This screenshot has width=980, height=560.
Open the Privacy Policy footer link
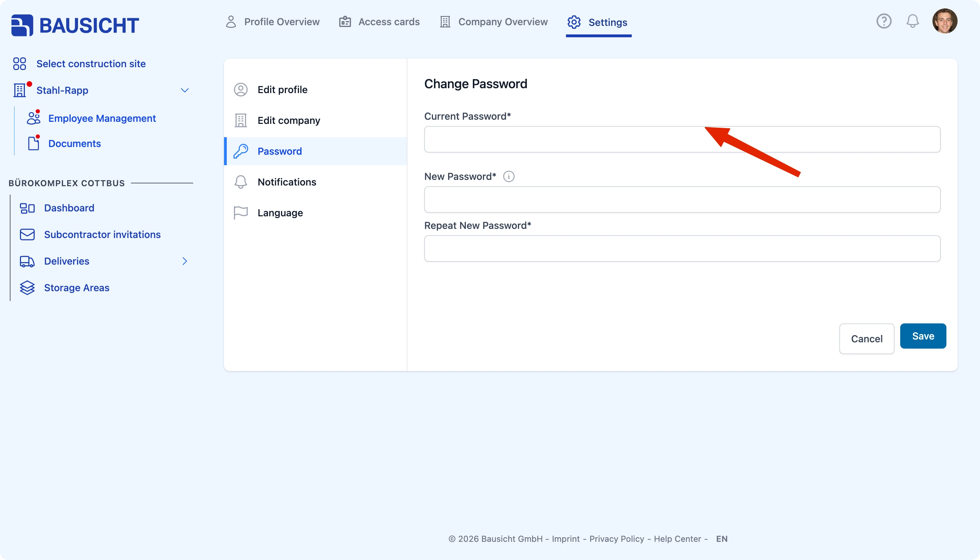[617, 539]
